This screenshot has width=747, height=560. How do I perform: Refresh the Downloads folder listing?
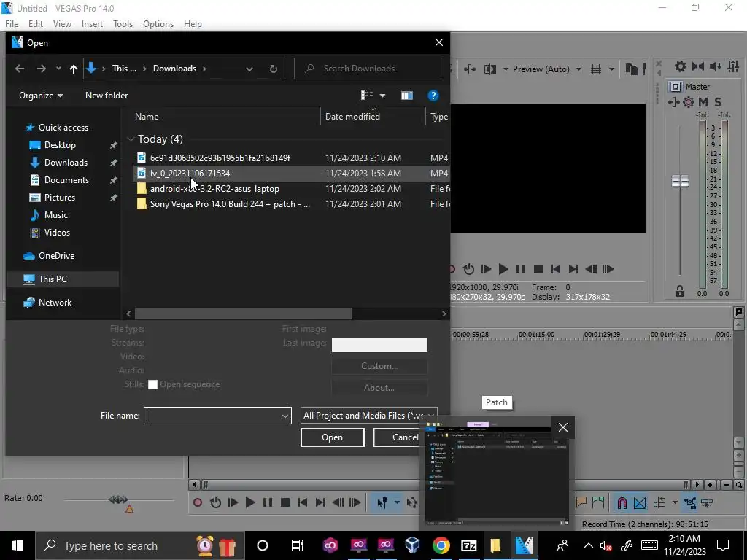coord(274,69)
